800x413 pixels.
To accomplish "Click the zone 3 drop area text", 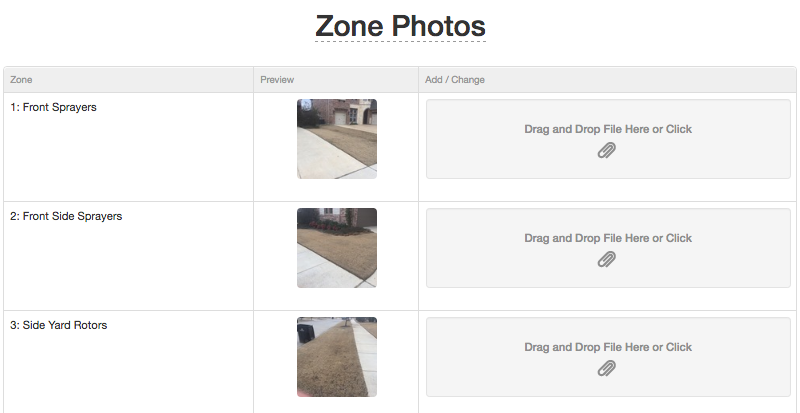I will (x=608, y=347).
